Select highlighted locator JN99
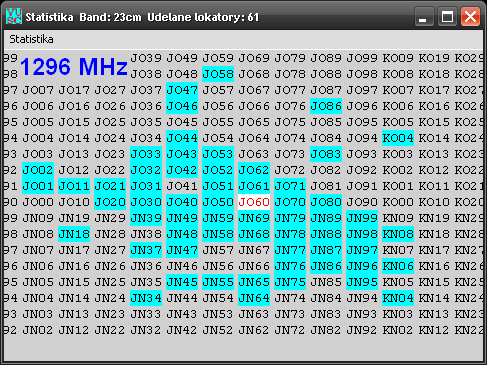 click(362, 218)
